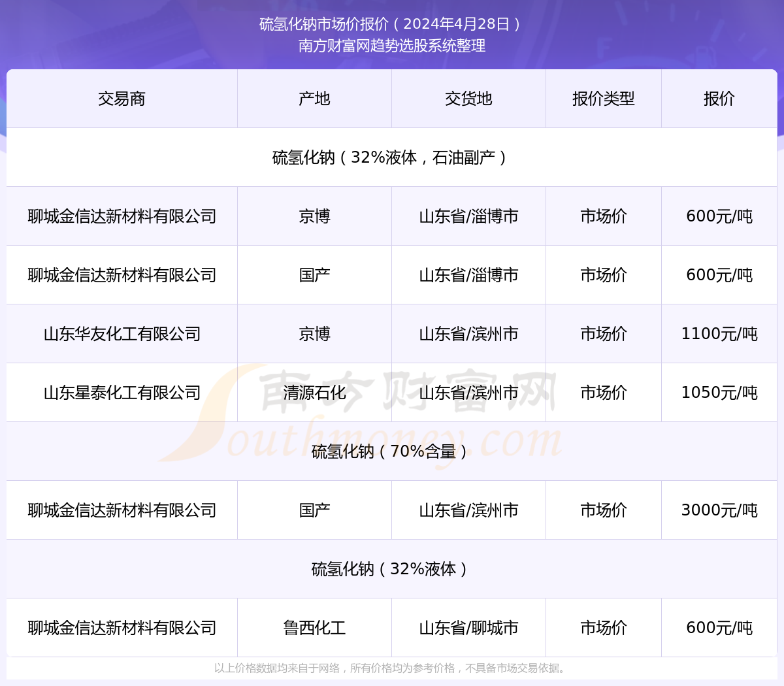The image size is (784, 686).
Task: Select 清源石化 origin cell
Action: [x=314, y=393]
